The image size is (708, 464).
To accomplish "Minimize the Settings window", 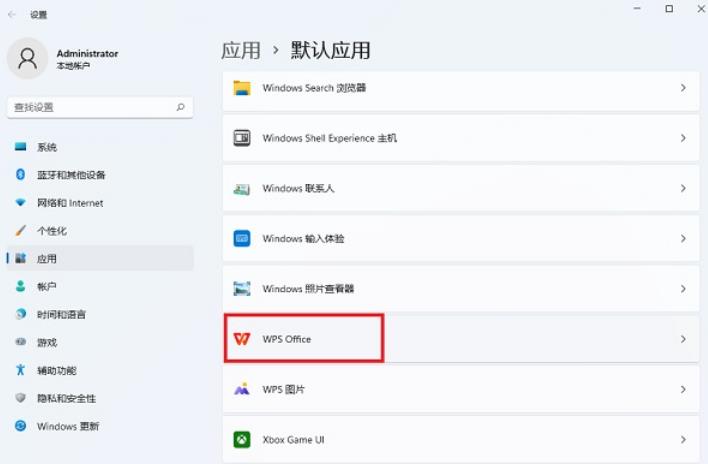I will (x=637, y=9).
